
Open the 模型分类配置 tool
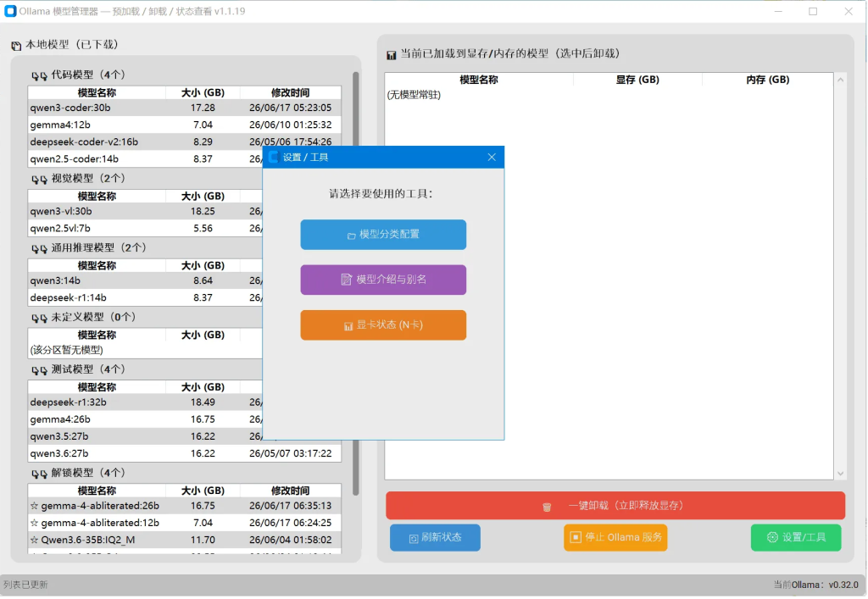click(383, 235)
